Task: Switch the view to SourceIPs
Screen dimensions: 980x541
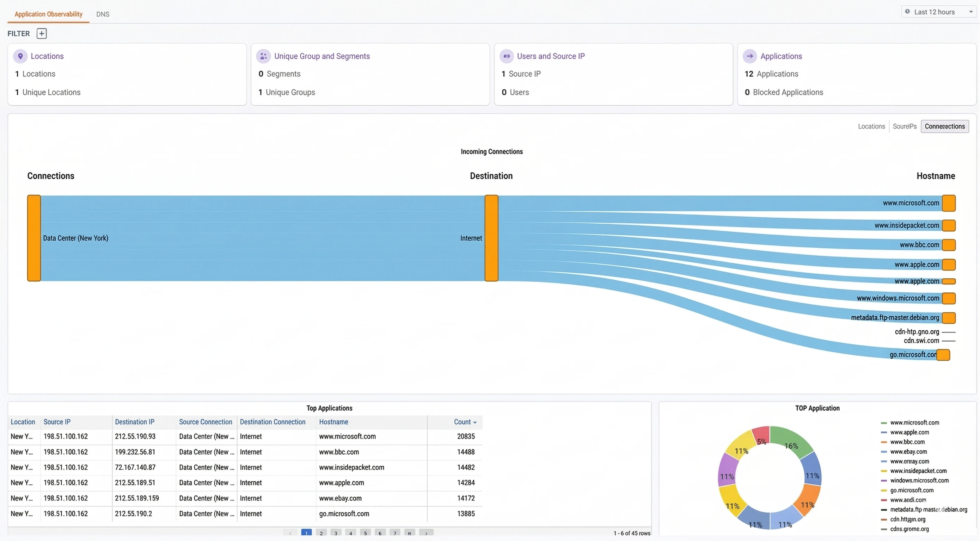Action: (x=905, y=126)
